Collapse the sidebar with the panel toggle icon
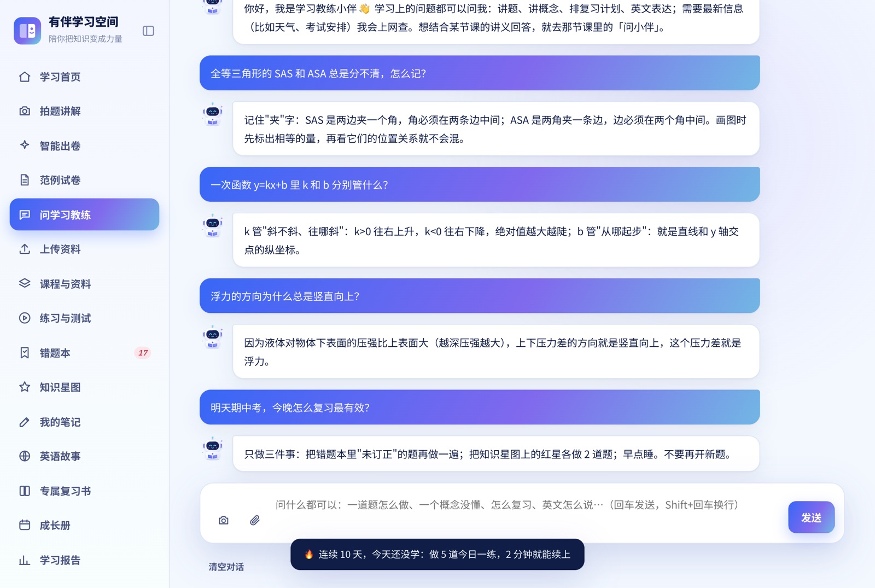 click(x=148, y=31)
